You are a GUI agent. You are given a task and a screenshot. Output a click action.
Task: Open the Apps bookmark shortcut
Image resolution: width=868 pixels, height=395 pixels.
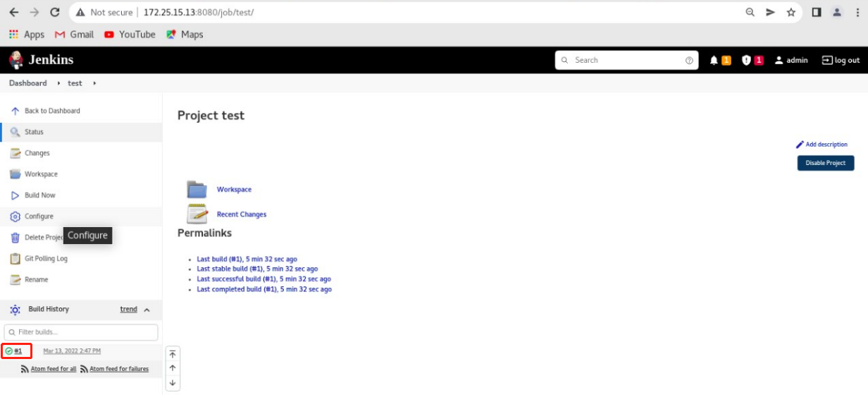[27, 35]
